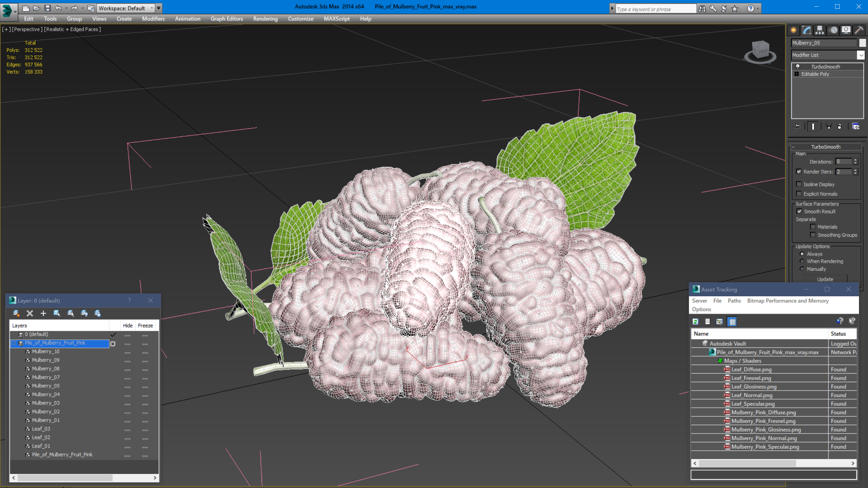Click the TurboSmooth Update button

point(825,279)
